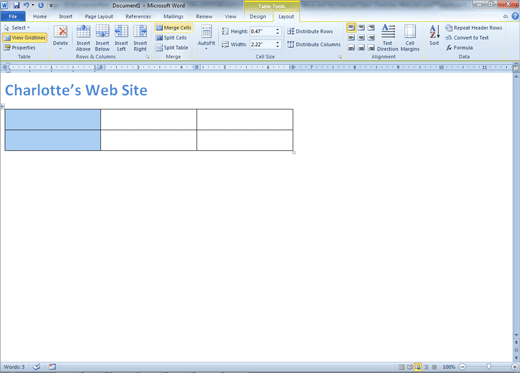The height and width of the screenshot is (373, 520).
Task: Click the Merge Cells button
Action: pyautogui.click(x=174, y=28)
